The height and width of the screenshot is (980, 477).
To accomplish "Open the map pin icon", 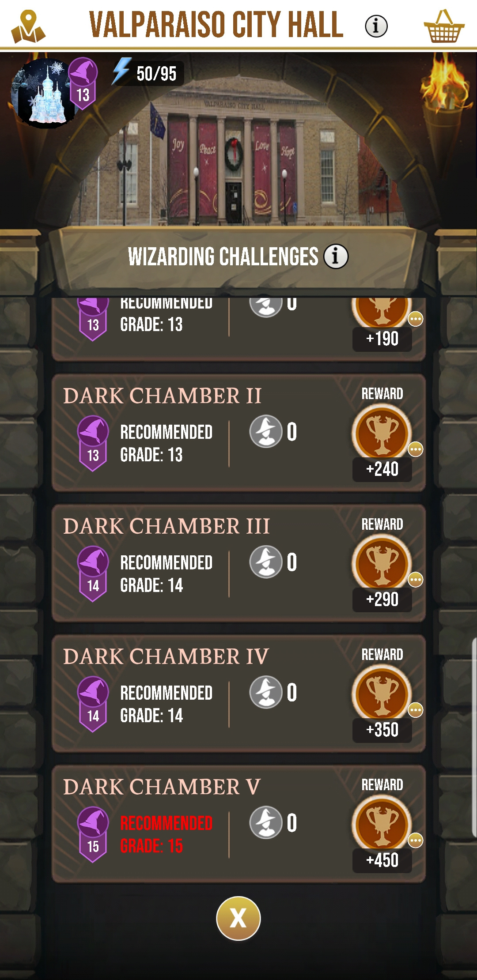I will click(x=28, y=26).
